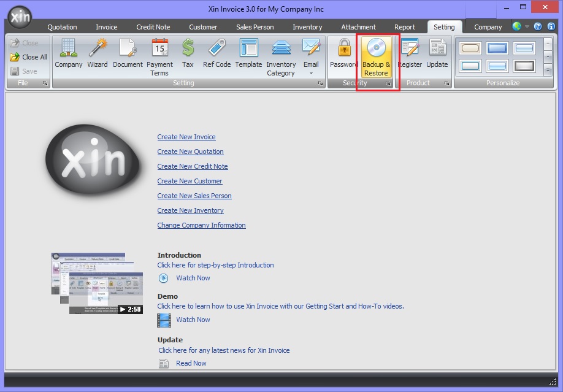Screen dimensions: 563x392
Task: Click the Close button in File group
Action: [x=24, y=43]
